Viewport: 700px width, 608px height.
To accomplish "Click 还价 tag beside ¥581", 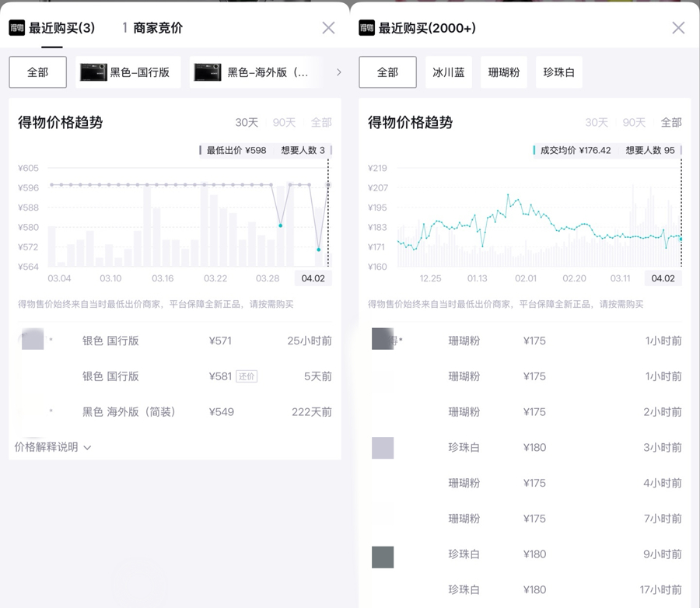I will click(x=247, y=376).
